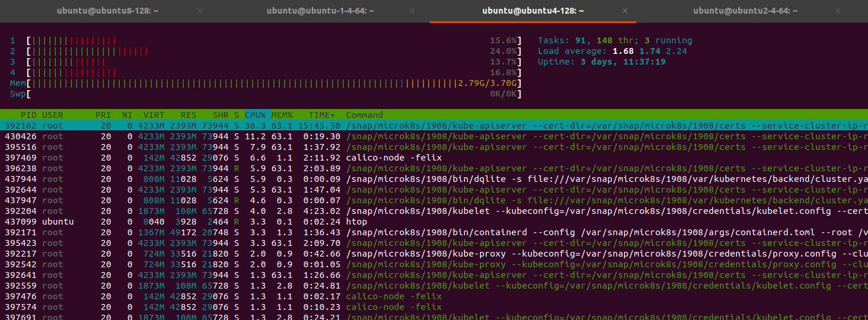Click the 2.79G/3.70G memory reading

(x=488, y=83)
